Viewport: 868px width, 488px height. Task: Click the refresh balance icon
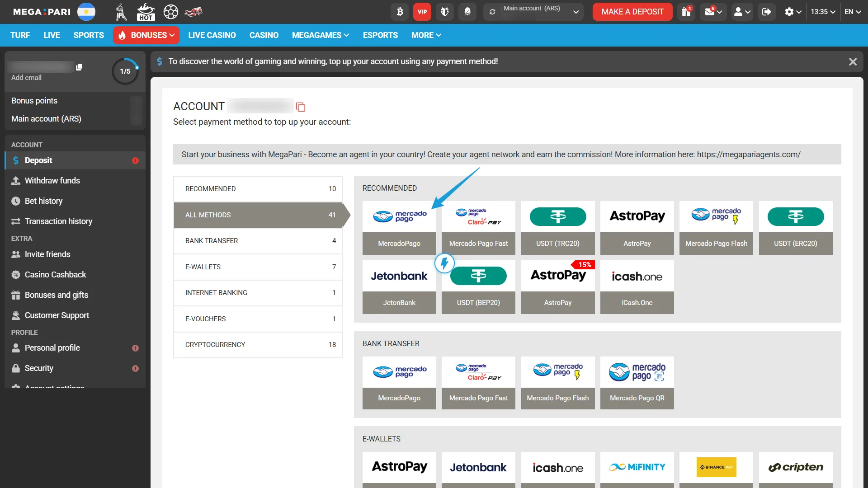492,12
